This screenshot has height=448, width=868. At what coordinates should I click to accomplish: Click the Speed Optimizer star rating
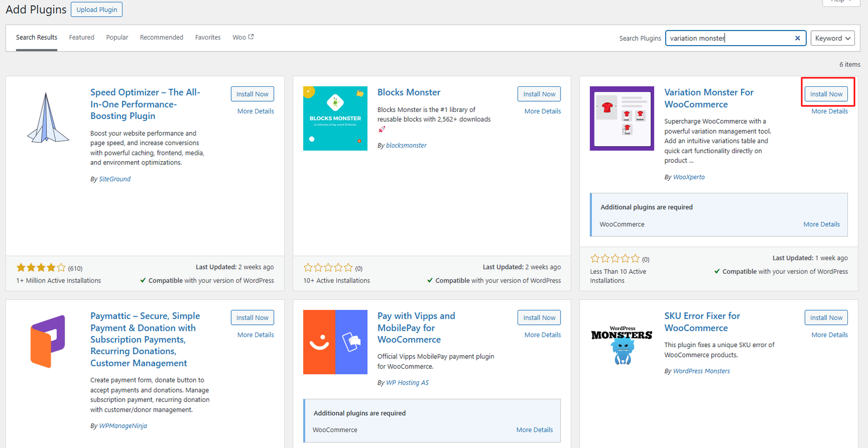pos(41,268)
